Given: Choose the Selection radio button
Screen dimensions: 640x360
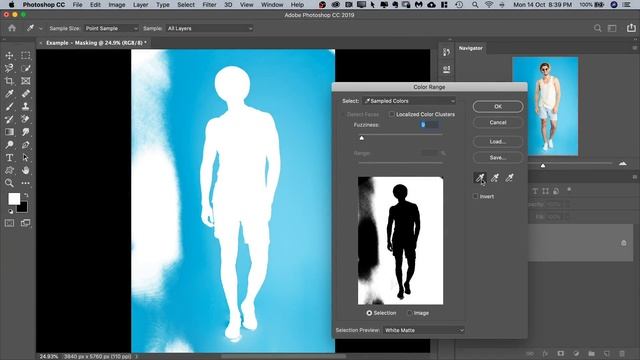Looking at the screenshot, I should pos(369,313).
